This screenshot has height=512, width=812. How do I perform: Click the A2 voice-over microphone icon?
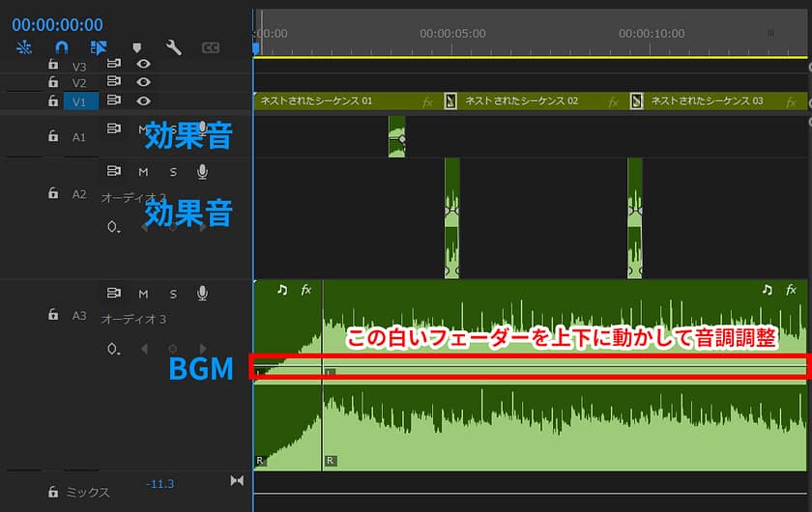pos(202,172)
